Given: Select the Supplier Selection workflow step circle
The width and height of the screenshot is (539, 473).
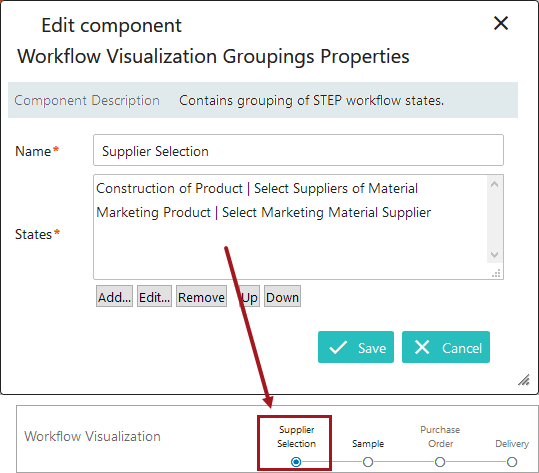Looking at the screenshot, I should 296,462.
